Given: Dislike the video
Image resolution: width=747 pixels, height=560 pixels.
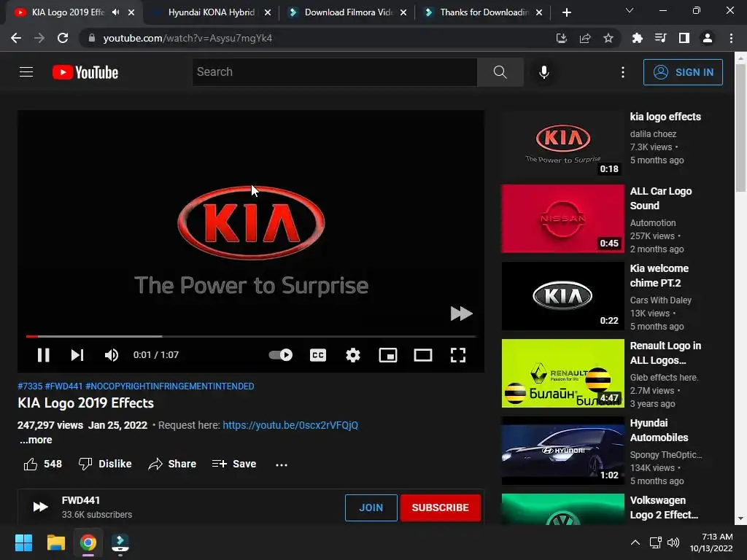Looking at the screenshot, I should pyautogui.click(x=105, y=464).
